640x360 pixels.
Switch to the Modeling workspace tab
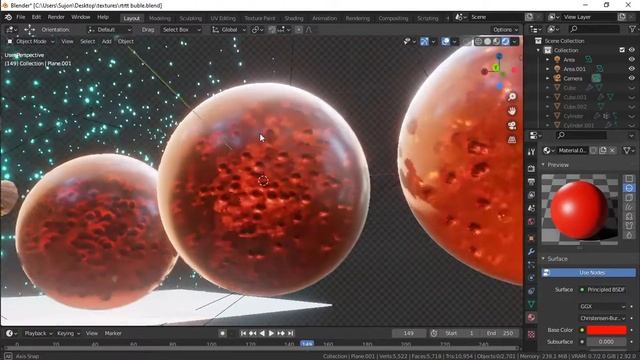pyautogui.click(x=160, y=18)
